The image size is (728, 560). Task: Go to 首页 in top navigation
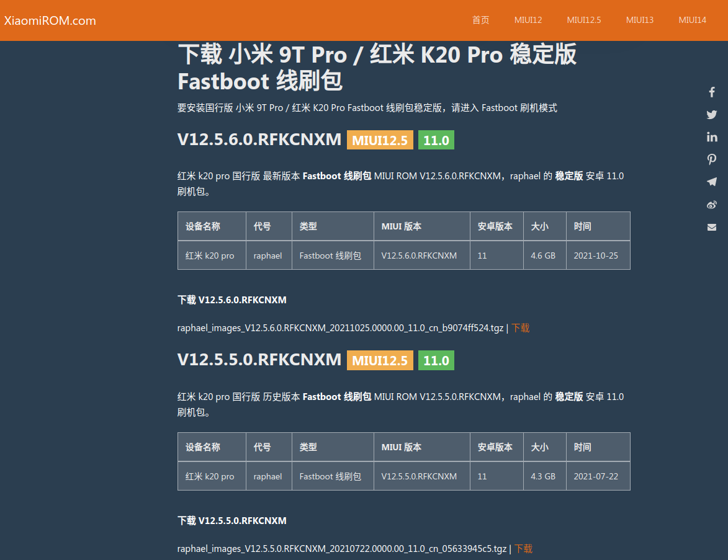coord(480,20)
